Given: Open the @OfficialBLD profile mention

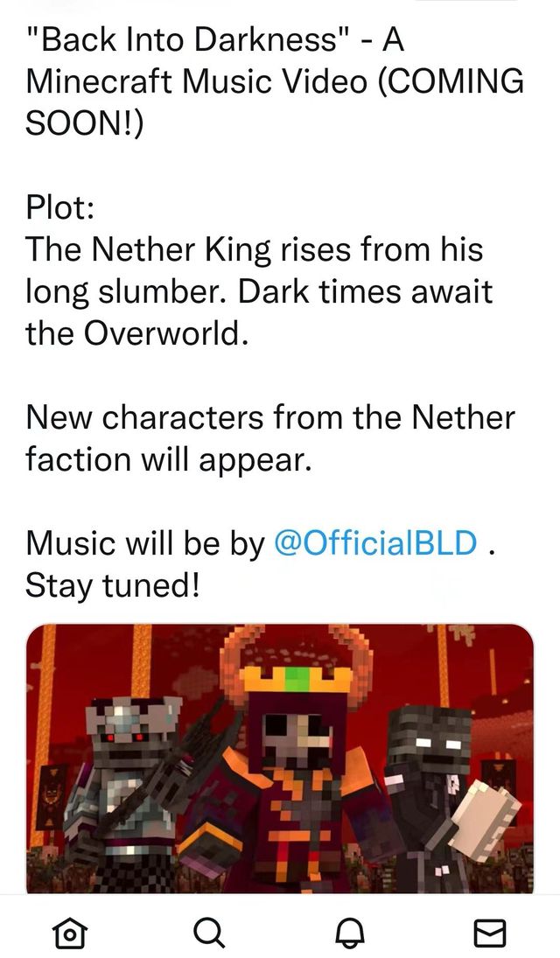Looking at the screenshot, I should point(376,542).
